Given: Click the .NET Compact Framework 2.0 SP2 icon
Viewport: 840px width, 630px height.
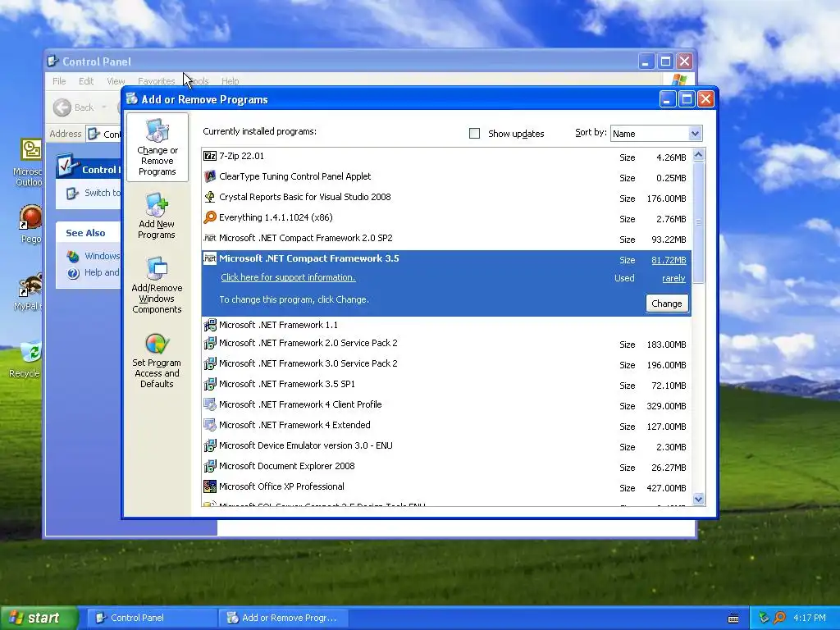Looking at the screenshot, I should (210, 238).
